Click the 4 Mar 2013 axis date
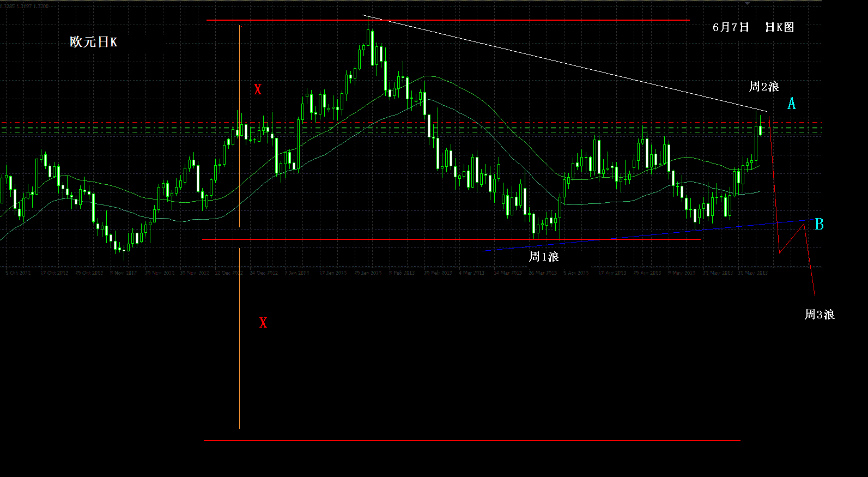Viewport: 868px width, 477px height. [x=471, y=273]
